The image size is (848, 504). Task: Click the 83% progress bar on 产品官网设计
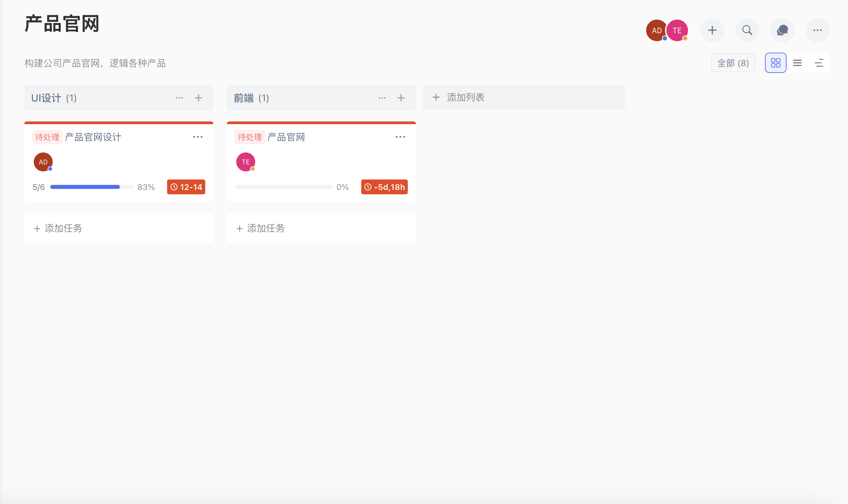point(92,187)
